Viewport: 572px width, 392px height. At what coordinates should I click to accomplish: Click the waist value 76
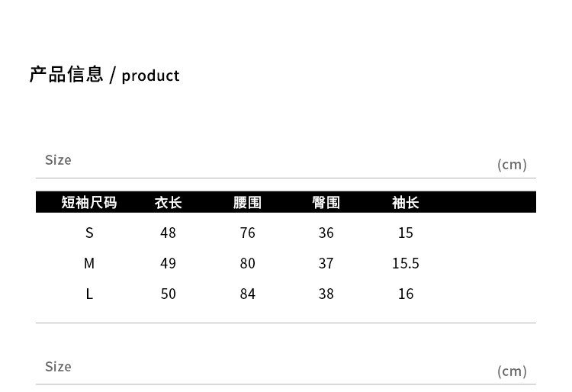248,233
